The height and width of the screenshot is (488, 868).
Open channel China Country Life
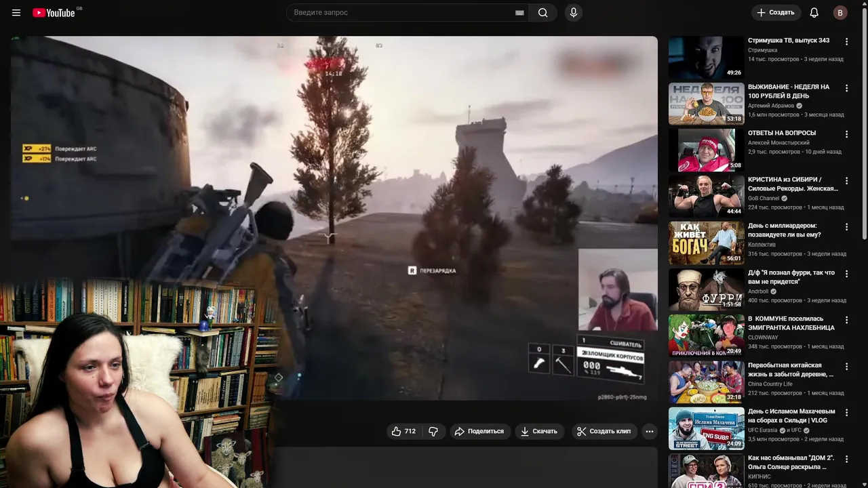(770, 384)
